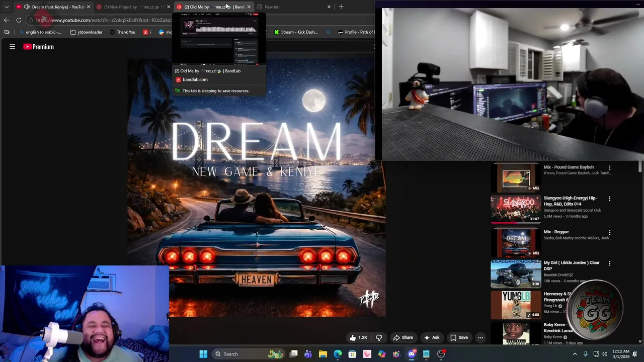Reload the current page

click(19, 20)
